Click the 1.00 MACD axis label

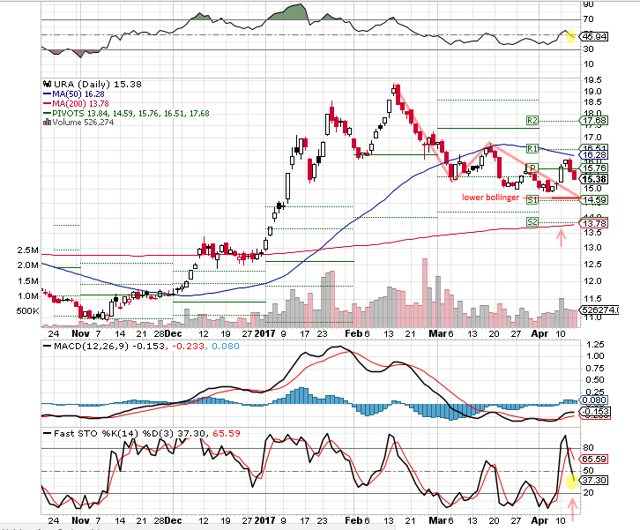595,356
